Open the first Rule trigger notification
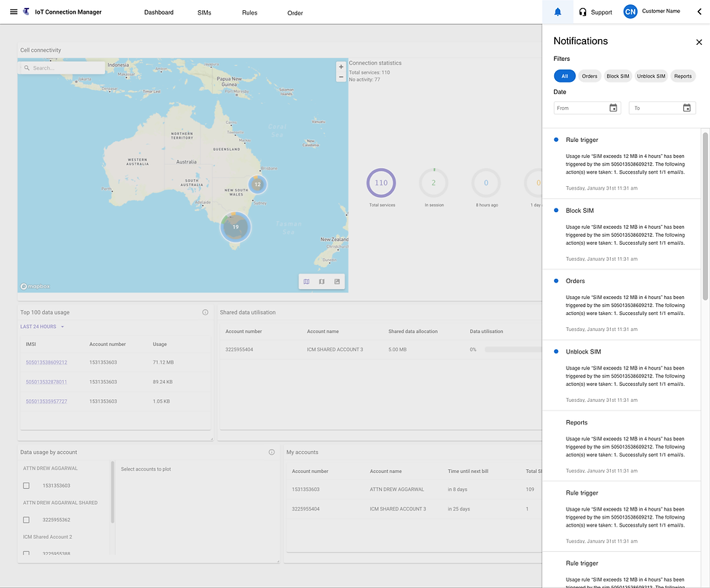 point(622,164)
